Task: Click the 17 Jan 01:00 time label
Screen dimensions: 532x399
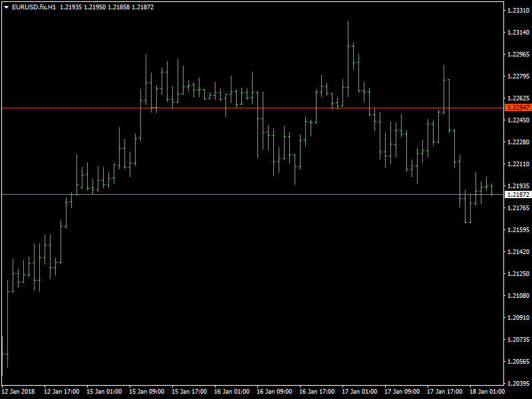Action: click(360, 392)
